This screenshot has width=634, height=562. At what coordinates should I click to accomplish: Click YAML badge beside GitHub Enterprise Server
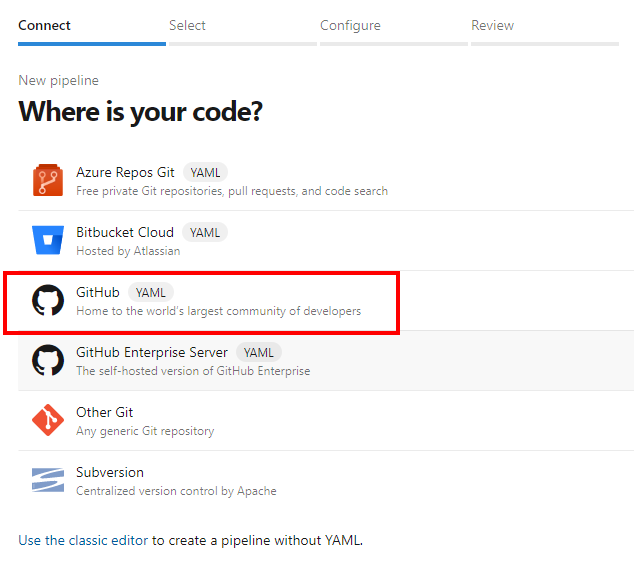[259, 353]
